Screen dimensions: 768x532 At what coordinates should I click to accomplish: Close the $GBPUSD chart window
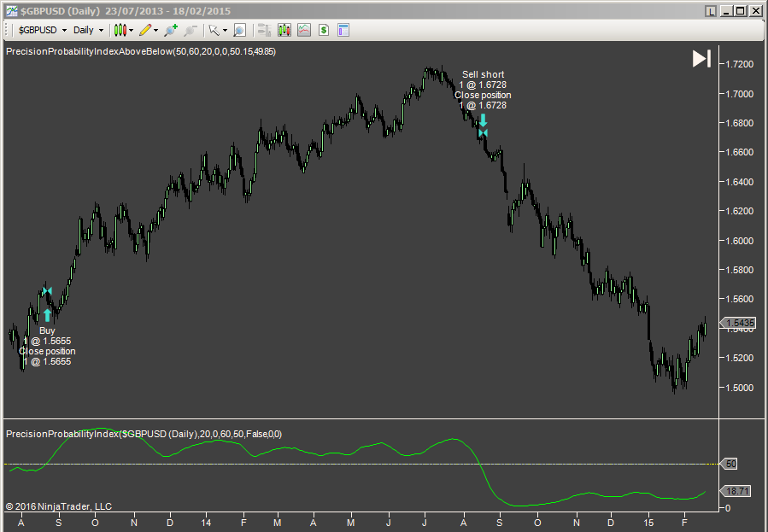[755, 11]
